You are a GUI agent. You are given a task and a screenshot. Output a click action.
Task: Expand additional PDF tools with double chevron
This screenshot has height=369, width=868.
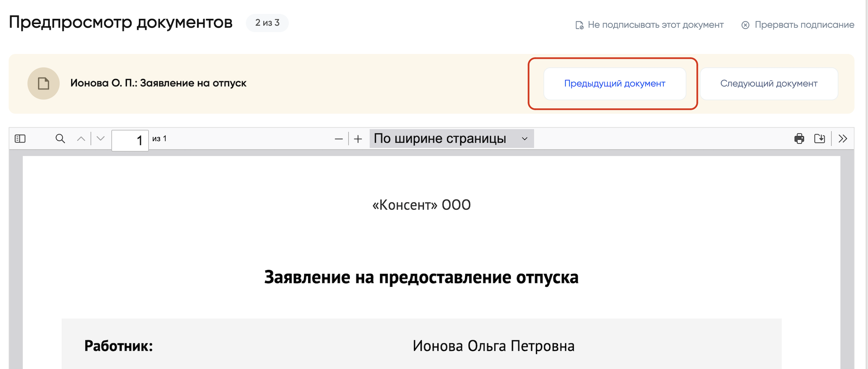coord(842,139)
